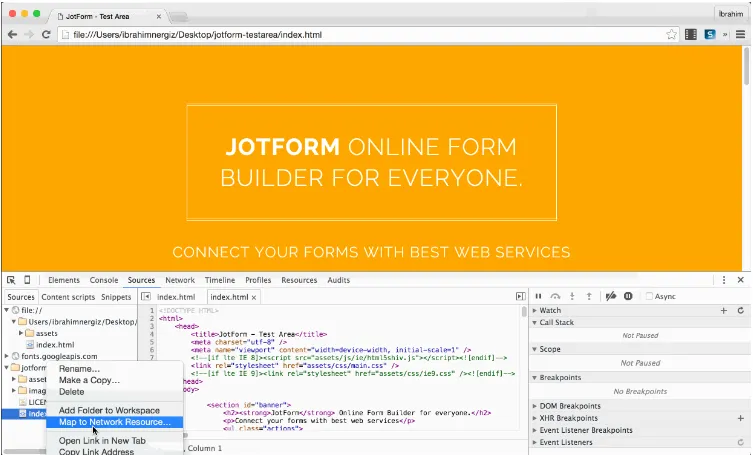Open the Chrome hamburger menu
The width and height of the screenshot is (753, 455).
(x=740, y=35)
